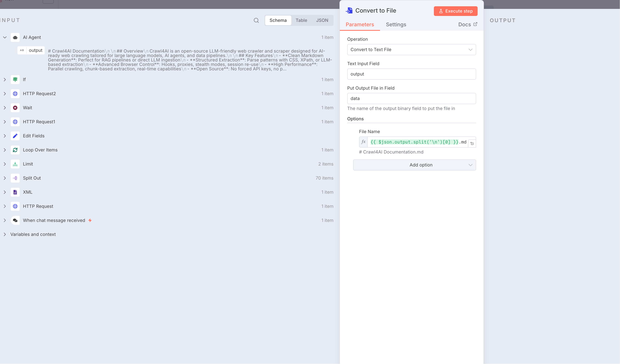Open the Add option dropdown
The image size is (620, 364).
414,165
